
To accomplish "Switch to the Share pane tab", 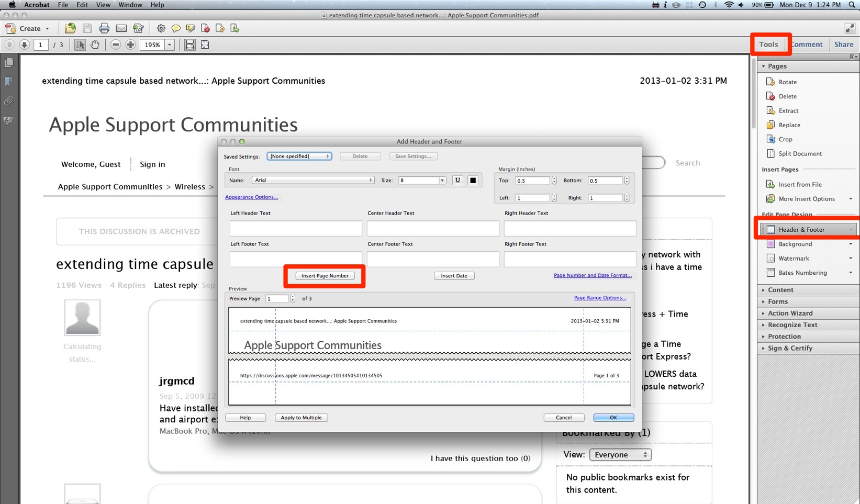I will 844,44.
